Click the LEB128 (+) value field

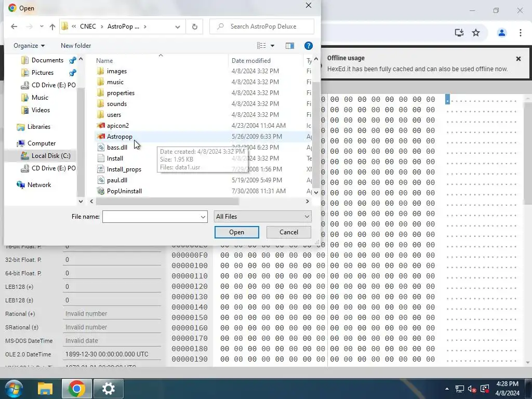coord(112,287)
